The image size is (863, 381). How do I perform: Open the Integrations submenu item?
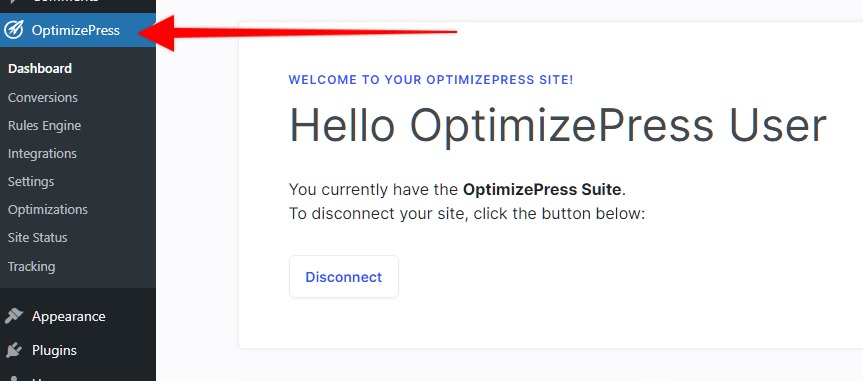[x=42, y=154]
